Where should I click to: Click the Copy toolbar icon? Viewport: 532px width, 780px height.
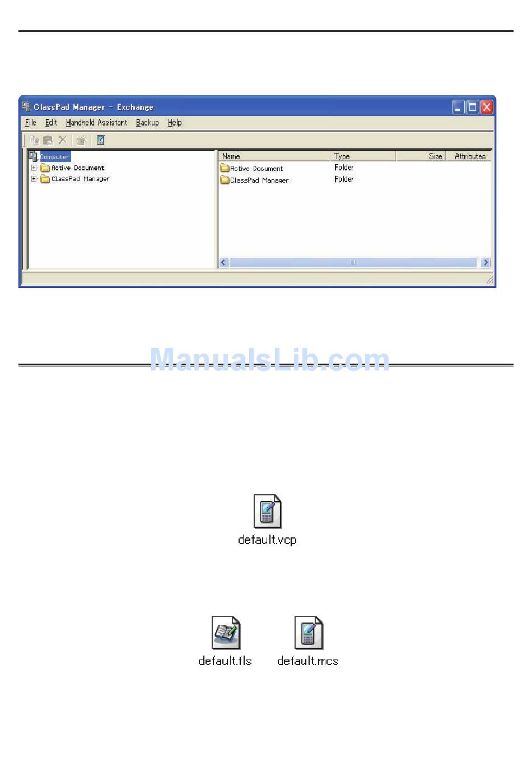click(x=34, y=140)
